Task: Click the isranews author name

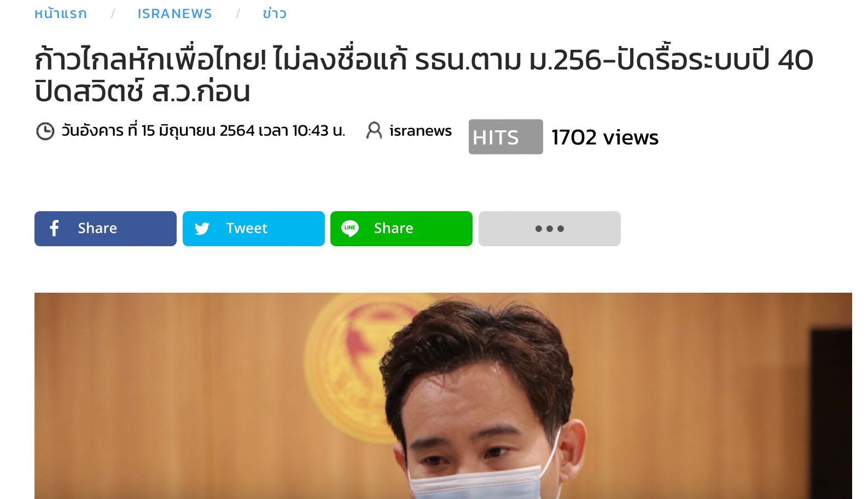Action: click(x=421, y=131)
